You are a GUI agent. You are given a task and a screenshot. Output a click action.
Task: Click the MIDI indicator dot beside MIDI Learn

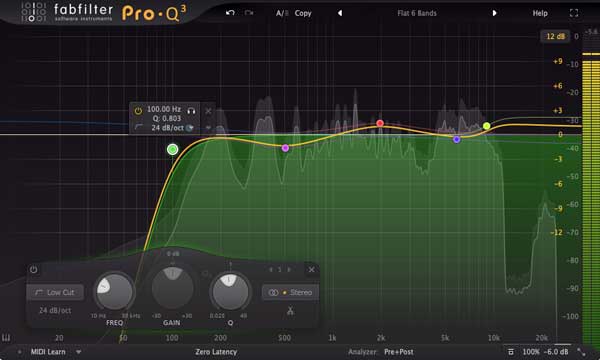(x=19, y=352)
